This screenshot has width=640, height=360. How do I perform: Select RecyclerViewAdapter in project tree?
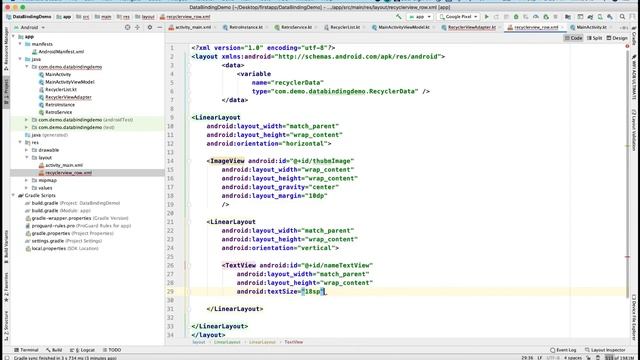[x=68, y=97]
